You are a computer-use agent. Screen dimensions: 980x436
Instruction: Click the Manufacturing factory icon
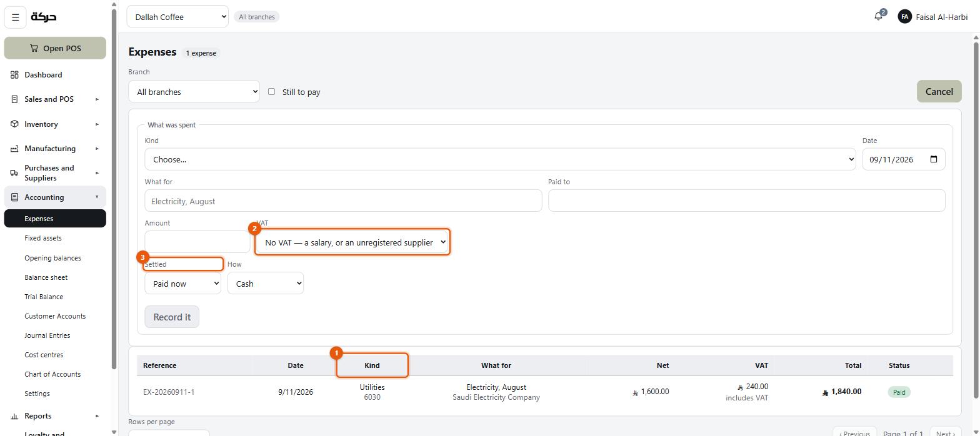pos(14,149)
